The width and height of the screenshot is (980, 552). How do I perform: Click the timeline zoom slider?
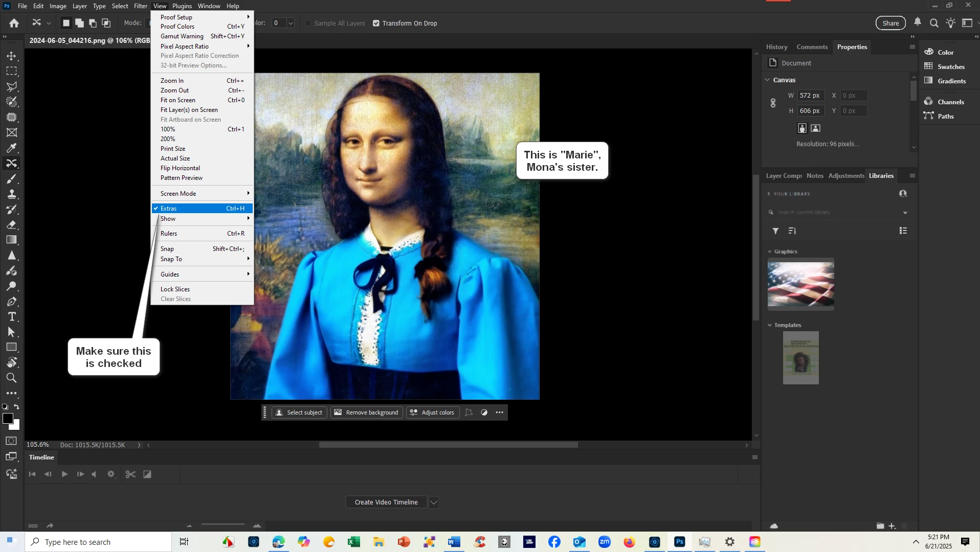[223, 525]
